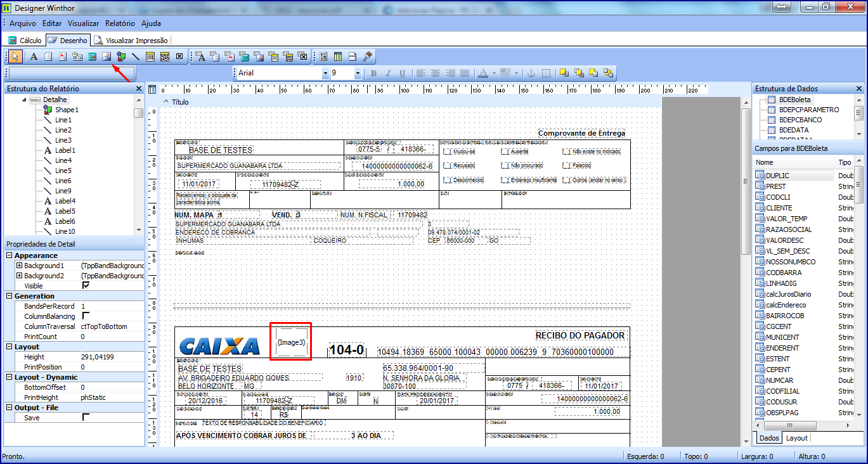
Task: Click the highlight color swatch button
Action: (x=505, y=73)
